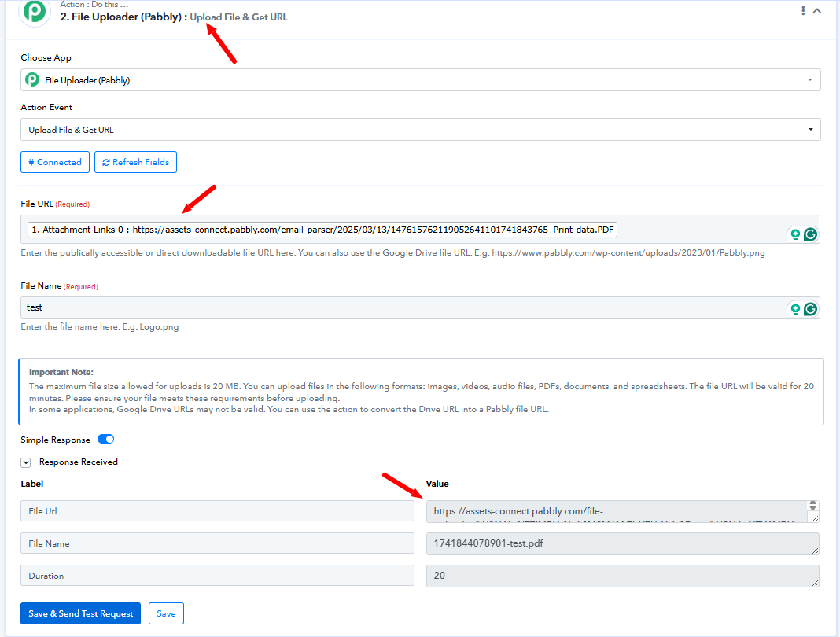Click the File Url value box
The width and height of the screenshot is (840, 637).
pos(622,511)
